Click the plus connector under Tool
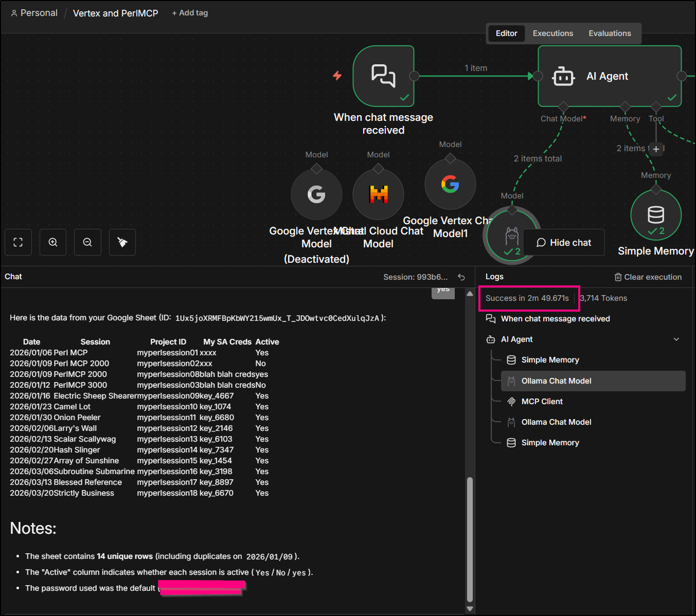Image resolution: width=696 pixels, height=616 pixels. pos(656,149)
